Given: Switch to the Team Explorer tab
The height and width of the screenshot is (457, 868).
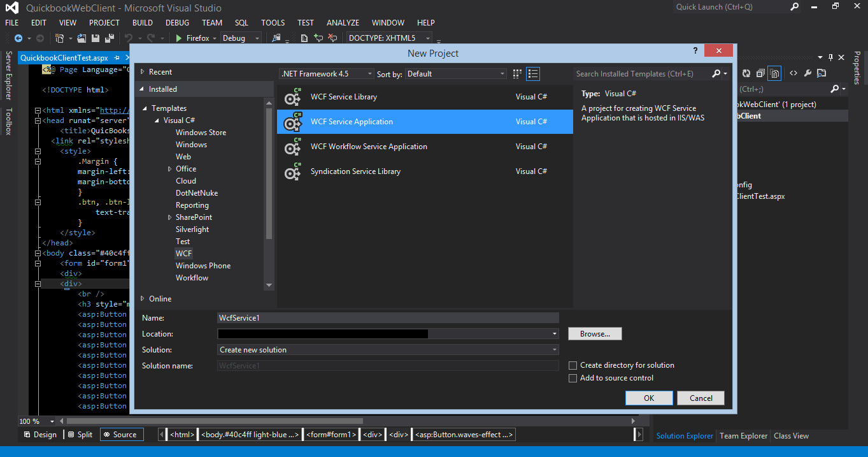Looking at the screenshot, I should coord(743,436).
